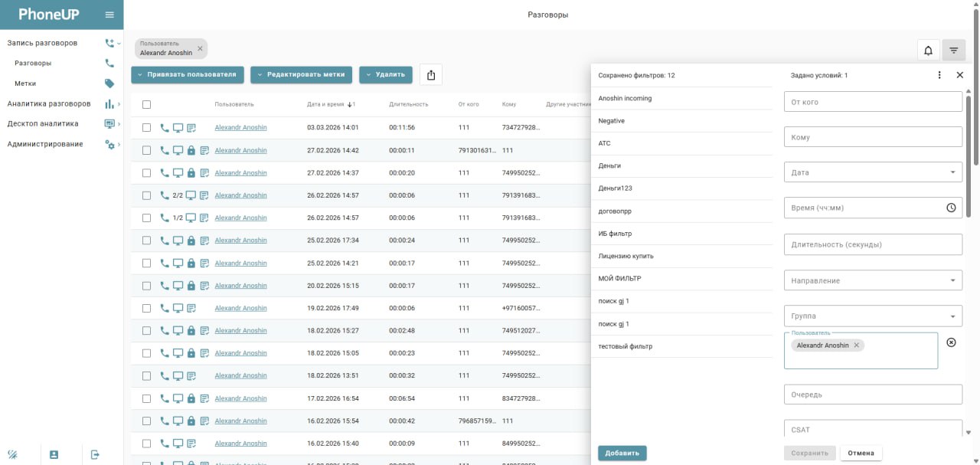Clear the Пользователь field with circled X
980x465 pixels.
tap(951, 342)
